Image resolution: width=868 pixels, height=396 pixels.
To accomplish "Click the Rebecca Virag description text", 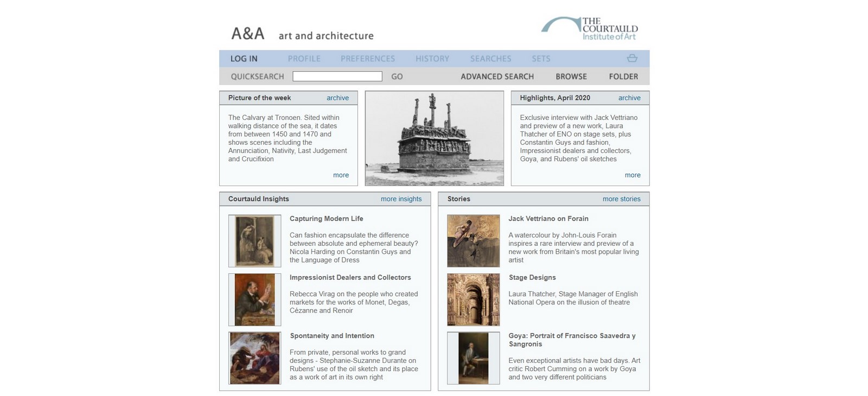I will [354, 302].
